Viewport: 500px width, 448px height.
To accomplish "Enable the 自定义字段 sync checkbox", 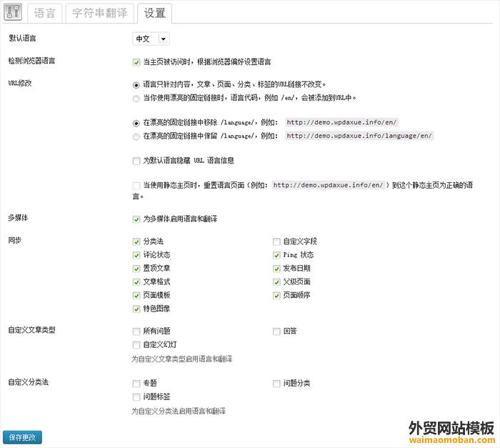I will coord(276,242).
